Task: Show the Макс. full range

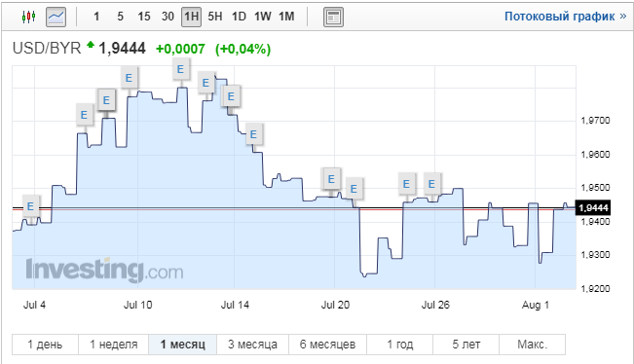Action: (533, 345)
